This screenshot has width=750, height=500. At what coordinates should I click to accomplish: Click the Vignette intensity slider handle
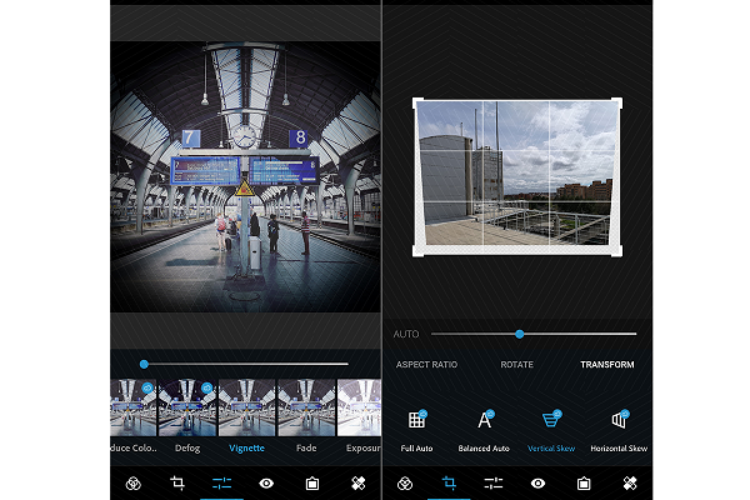click(x=144, y=364)
